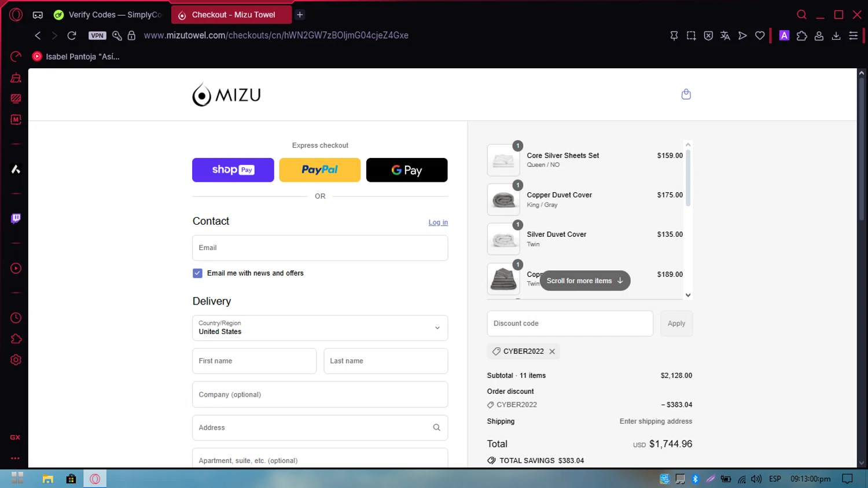This screenshot has width=868, height=488.
Task: Click the Log in link
Action: [x=438, y=222]
